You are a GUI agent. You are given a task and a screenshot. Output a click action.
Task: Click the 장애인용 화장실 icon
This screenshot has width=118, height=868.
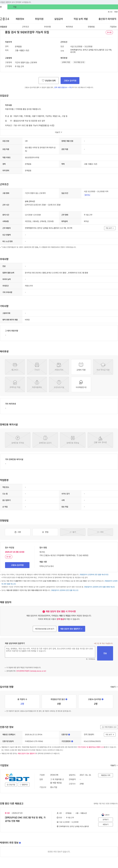[x=73, y=440]
